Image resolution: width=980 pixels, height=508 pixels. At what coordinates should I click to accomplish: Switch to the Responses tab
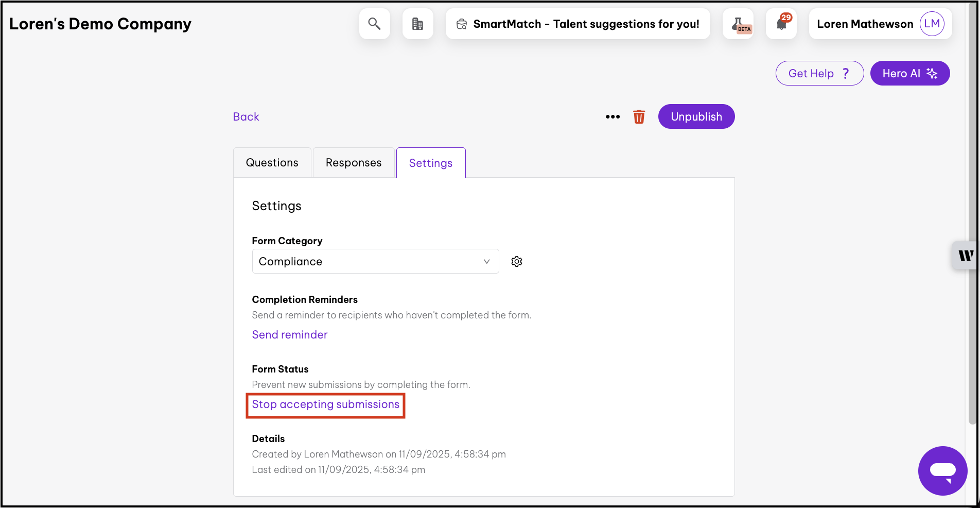[x=354, y=163]
